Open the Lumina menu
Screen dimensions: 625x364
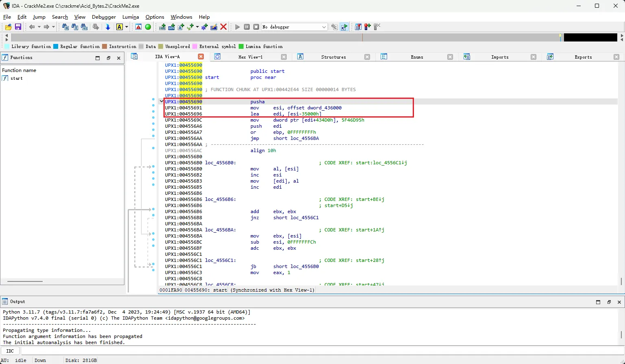131,17
